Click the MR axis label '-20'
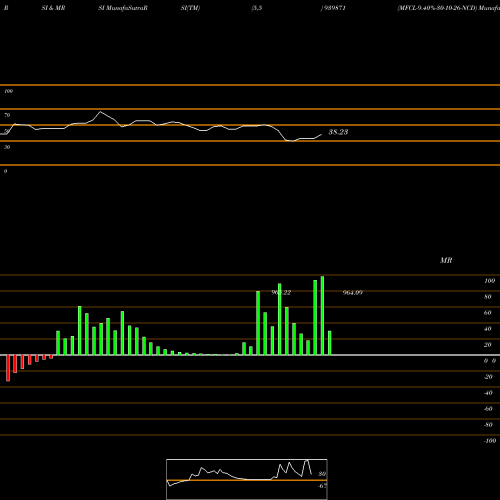The width and height of the screenshot is (500, 500). [488, 377]
